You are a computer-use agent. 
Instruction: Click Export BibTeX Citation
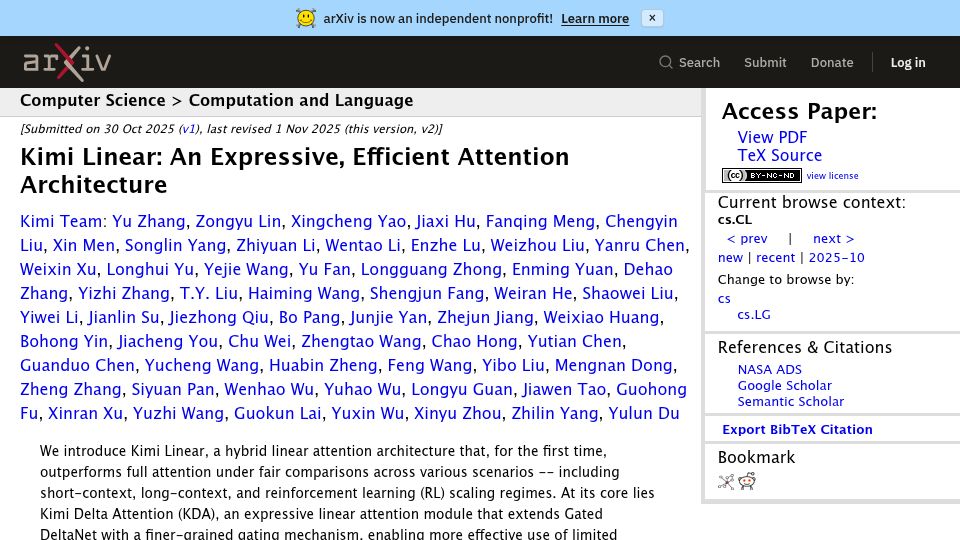(797, 429)
